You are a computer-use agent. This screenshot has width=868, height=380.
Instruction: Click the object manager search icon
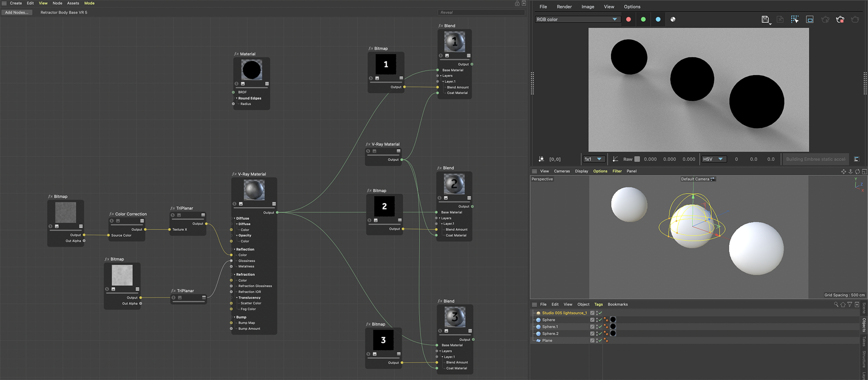coord(836,304)
